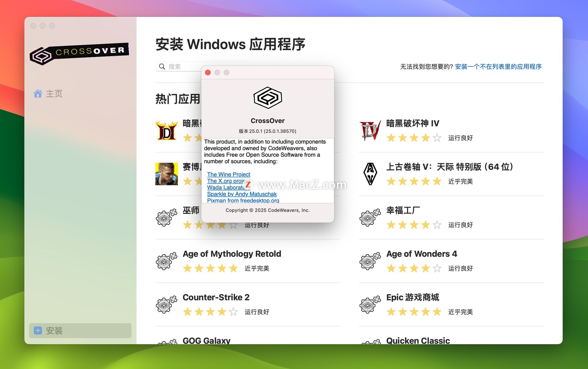
Task: Open the Counter-Strike 2 title
Action: point(216,297)
